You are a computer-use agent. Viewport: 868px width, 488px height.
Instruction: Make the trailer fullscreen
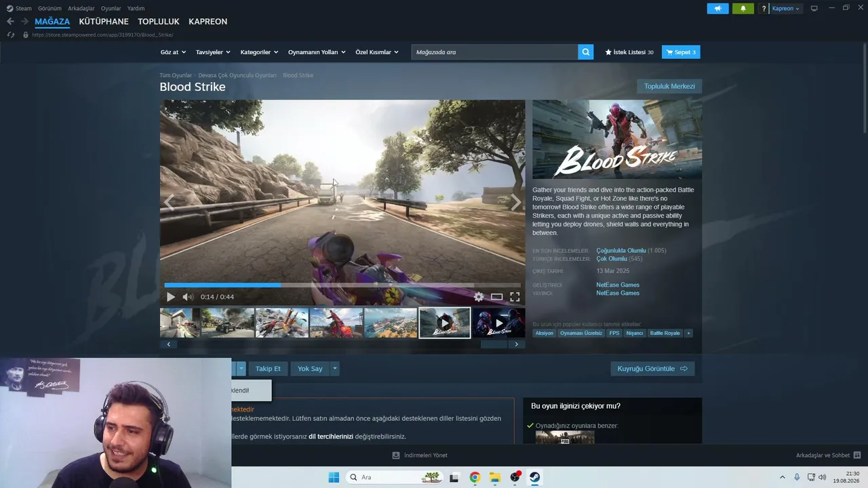click(515, 297)
